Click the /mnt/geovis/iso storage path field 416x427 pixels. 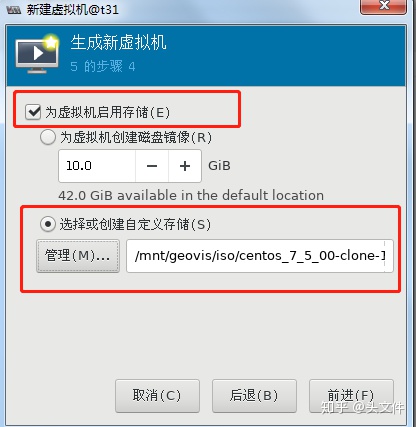(260, 256)
